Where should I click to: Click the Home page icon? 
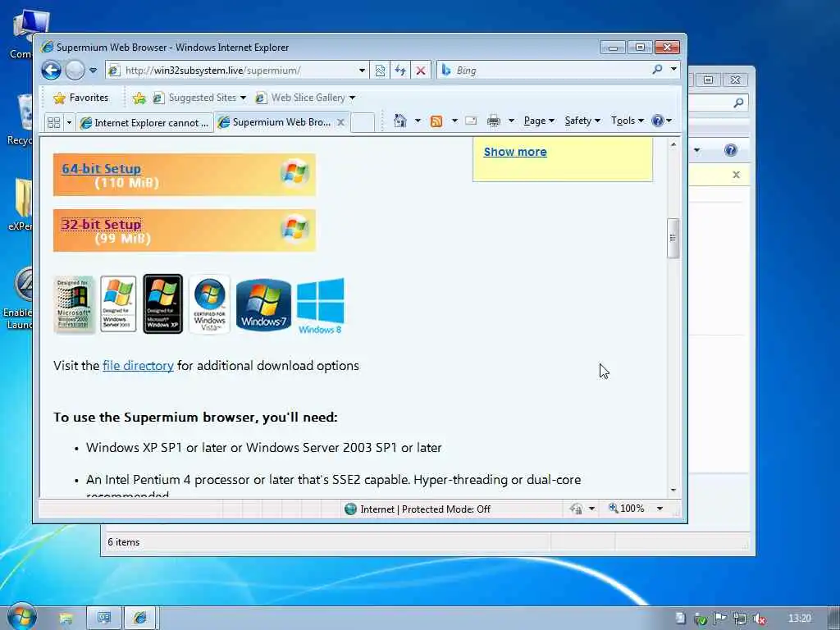(x=400, y=121)
